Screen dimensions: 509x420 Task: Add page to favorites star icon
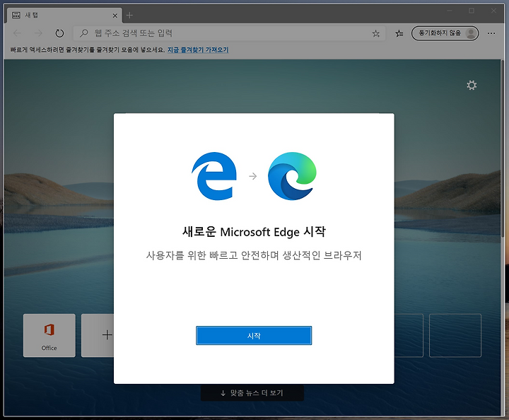click(375, 33)
